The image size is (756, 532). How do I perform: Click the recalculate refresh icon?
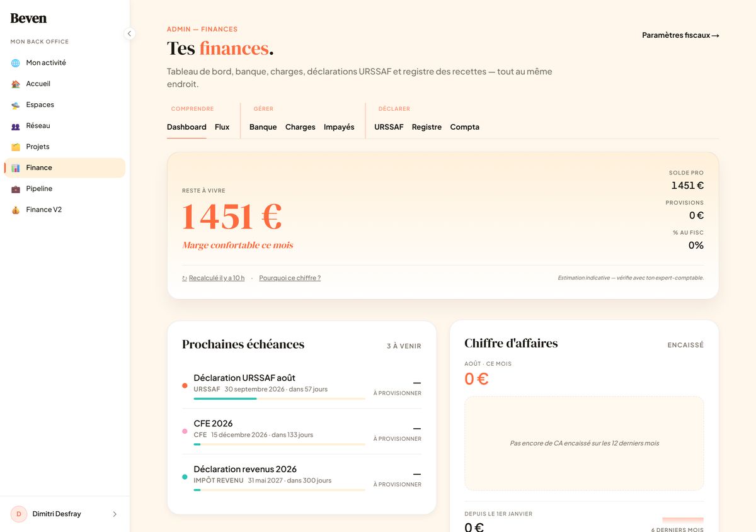(x=185, y=278)
